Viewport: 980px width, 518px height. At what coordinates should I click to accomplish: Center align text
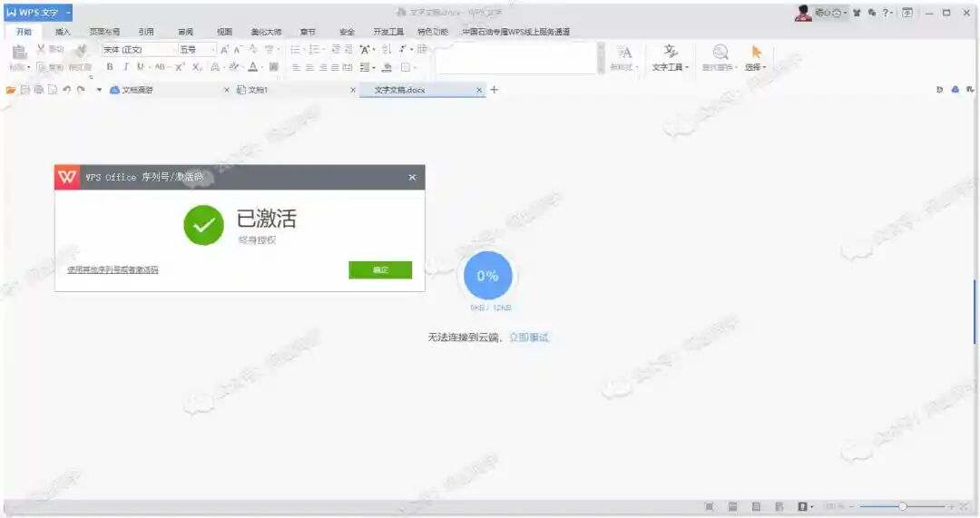(309, 67)
